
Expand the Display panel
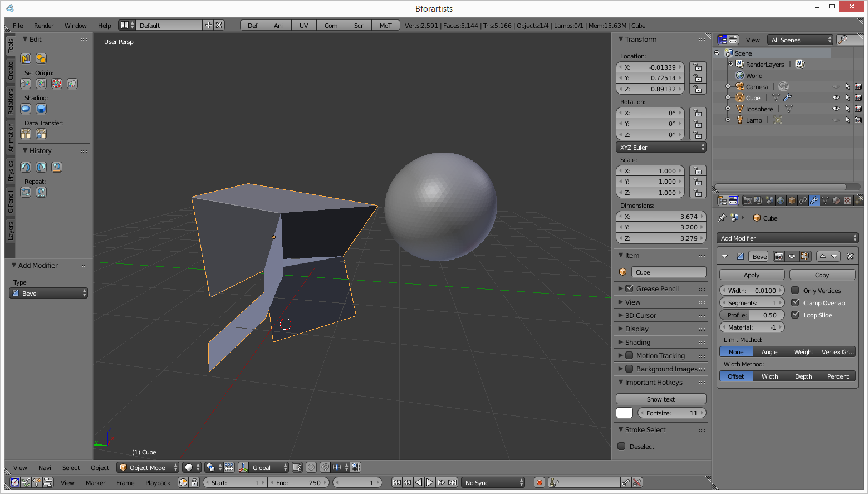(621, 329)
